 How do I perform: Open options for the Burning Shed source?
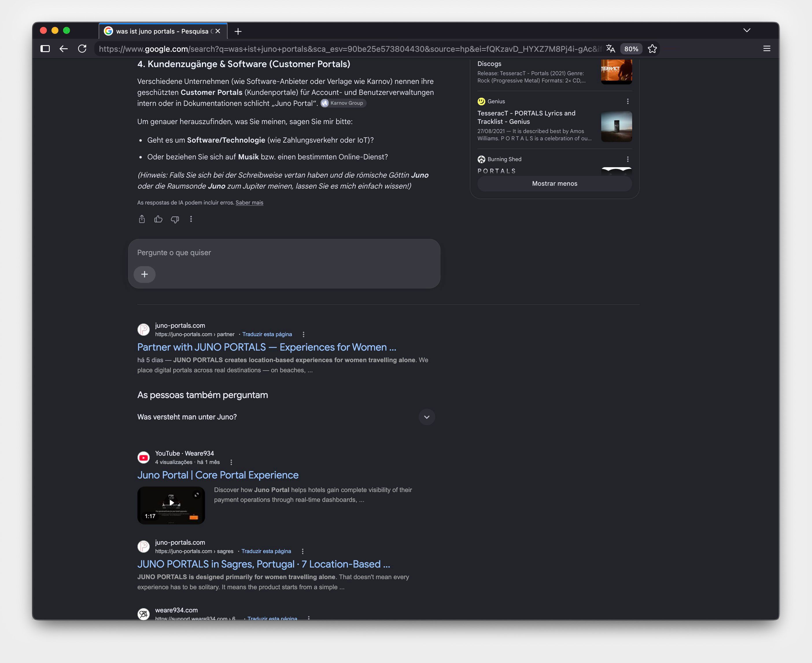pos(628,159)
